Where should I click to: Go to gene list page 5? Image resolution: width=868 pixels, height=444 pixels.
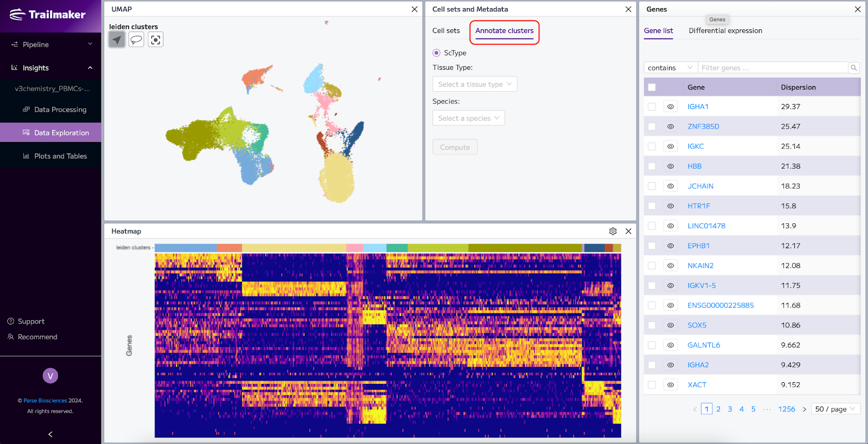click(x=753, y=409)
